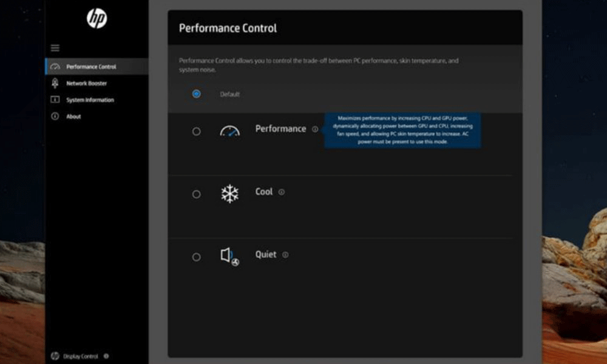Select the Performance mode radio button
The height and width of the screenshot is (364, 607).
196,131
